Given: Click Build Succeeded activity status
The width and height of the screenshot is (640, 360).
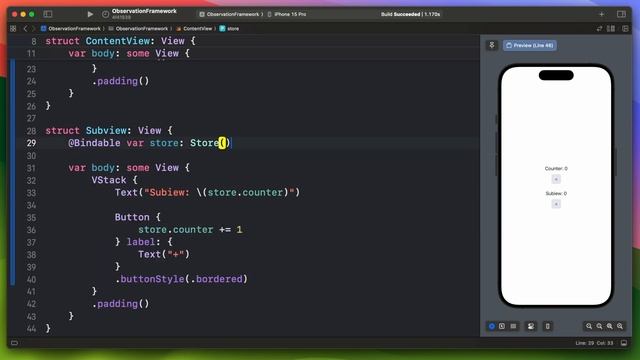Looking at the screenshot, I should 410,14.
